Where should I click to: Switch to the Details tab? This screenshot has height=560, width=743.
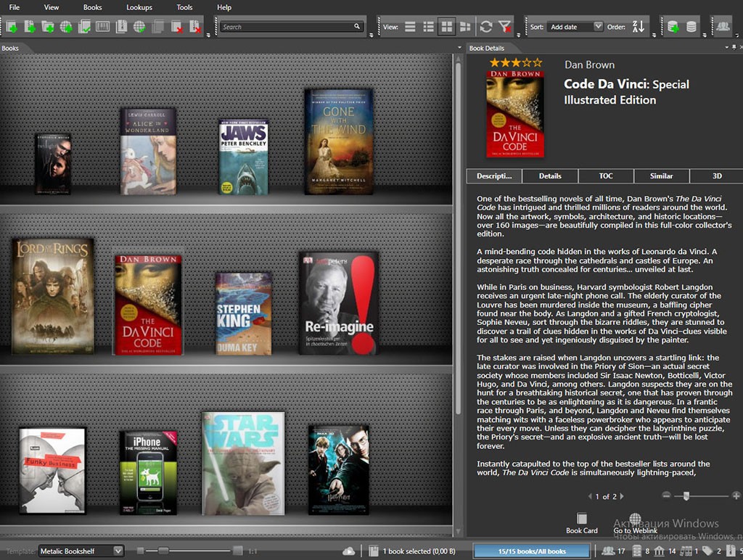(550, 176)
